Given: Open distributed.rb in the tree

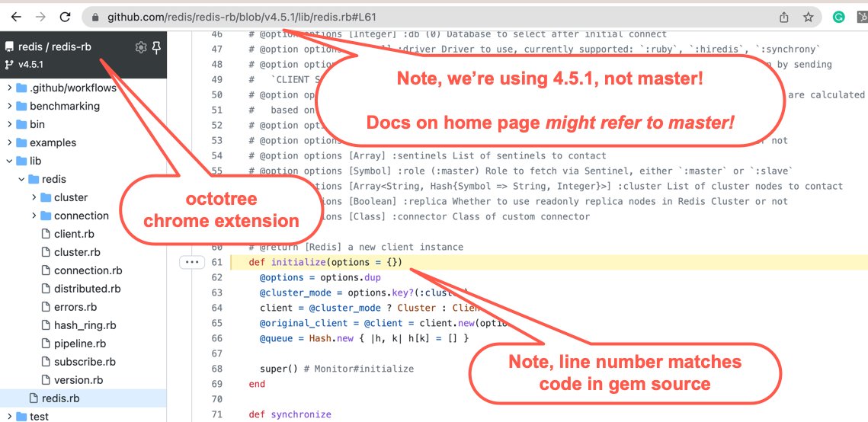Looking at the screenshot, I should pos(88,289).
